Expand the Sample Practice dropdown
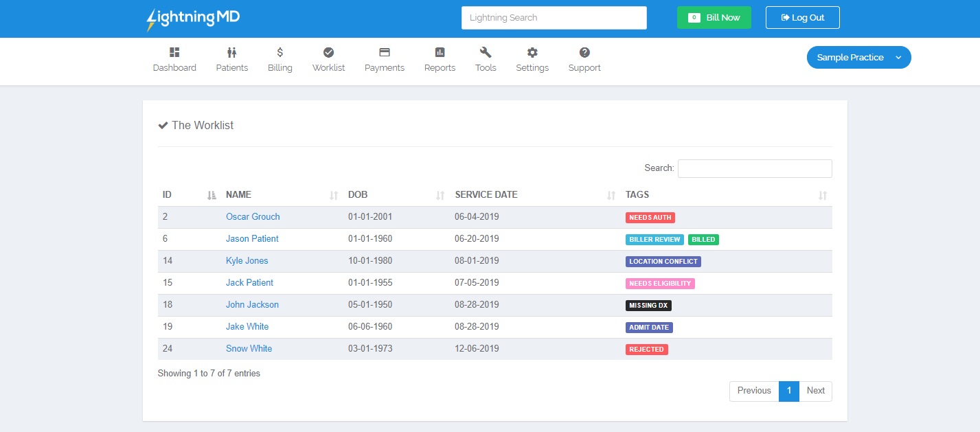Screen dimensions: 980x432 point(858,57)
